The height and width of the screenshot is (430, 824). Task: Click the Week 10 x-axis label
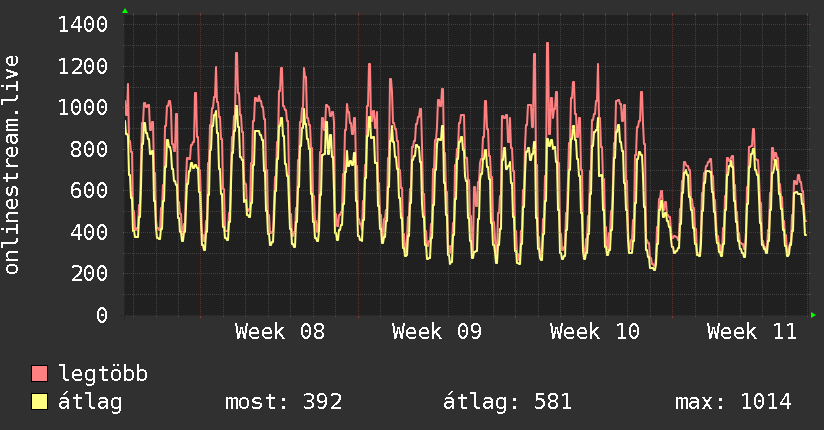coord(595,332)
